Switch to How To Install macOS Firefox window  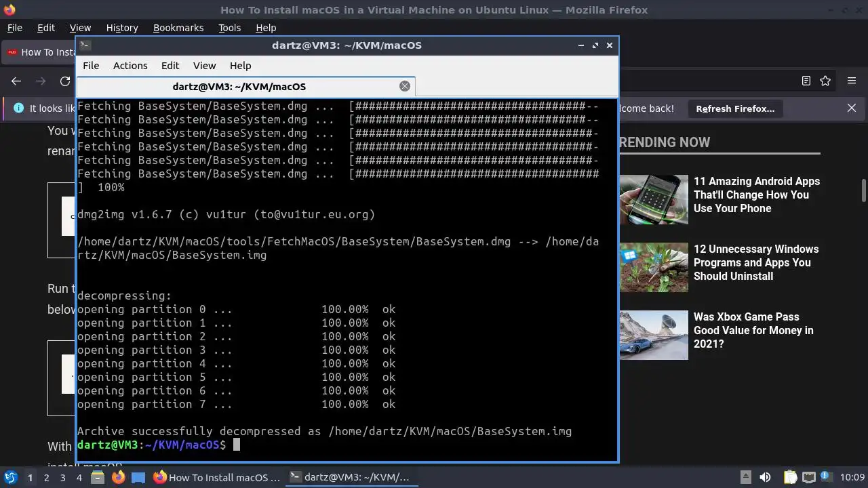(x=217, y=477)
